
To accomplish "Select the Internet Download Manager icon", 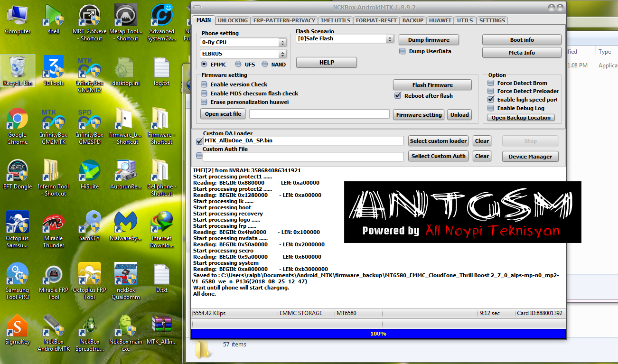I will [x=161, y=229].
